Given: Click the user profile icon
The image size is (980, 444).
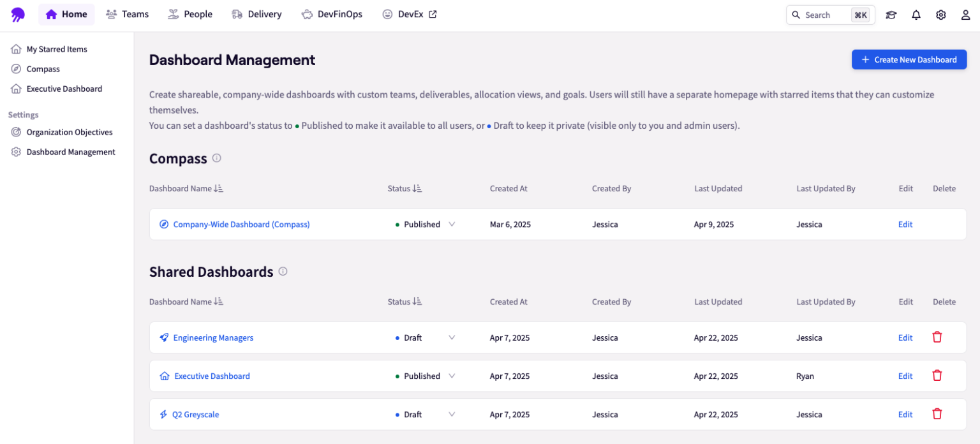Looking at the screenshot, I should pos(965,14).
